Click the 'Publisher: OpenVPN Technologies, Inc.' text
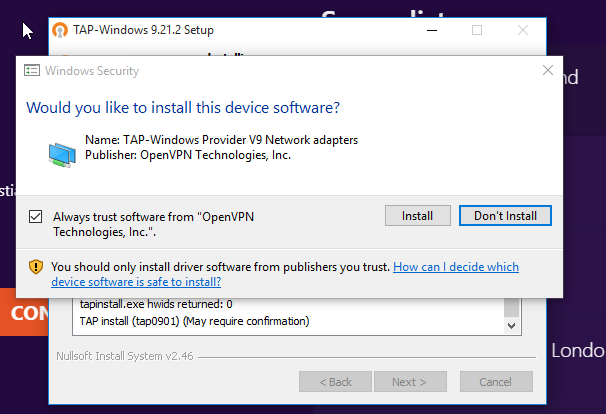Screen dimensions: 606x414 click(188, 155)
